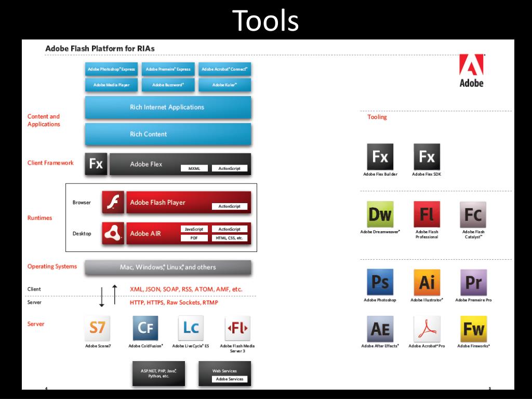Click the Adobe Buzzword box
Image resolution: width=532 pixels, height=399 pixels.
pos(168,85)
